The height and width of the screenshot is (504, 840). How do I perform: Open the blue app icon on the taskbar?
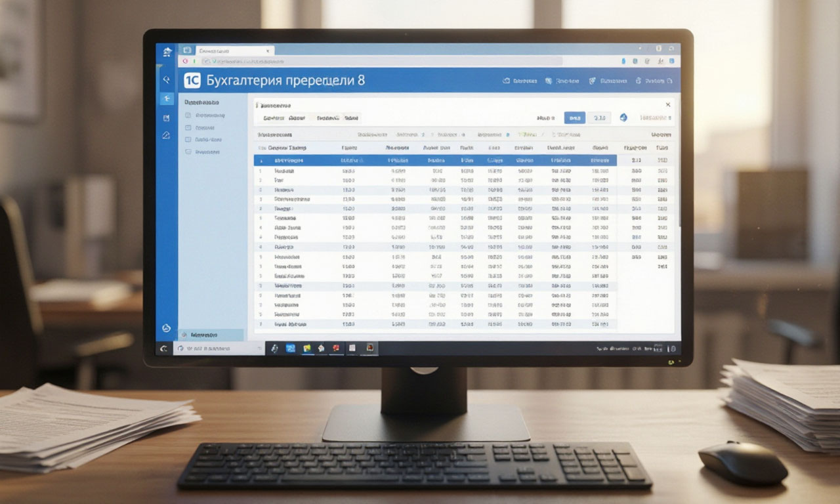(291, 348)
